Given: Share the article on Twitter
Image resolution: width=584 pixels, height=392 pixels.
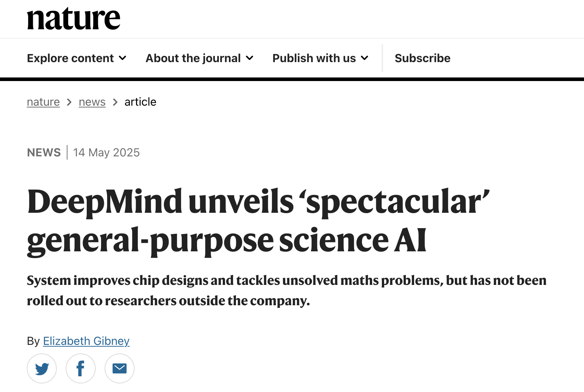Looking at the screenshot, I should [42, 368].
